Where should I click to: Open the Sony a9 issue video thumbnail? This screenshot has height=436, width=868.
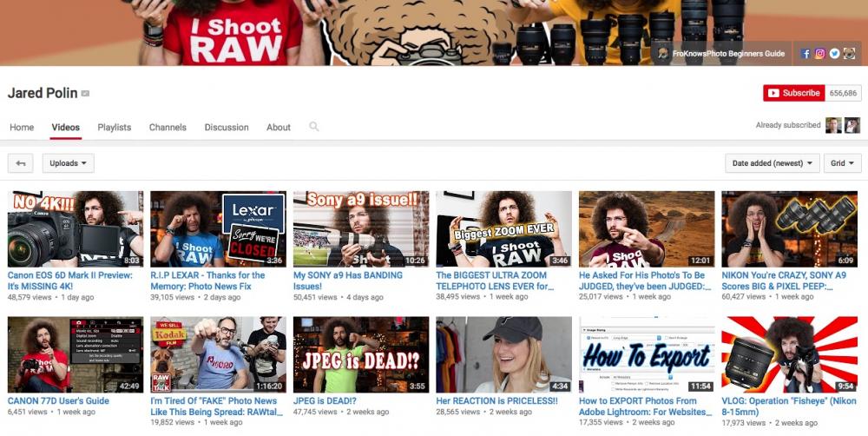[x=361, y=228]
